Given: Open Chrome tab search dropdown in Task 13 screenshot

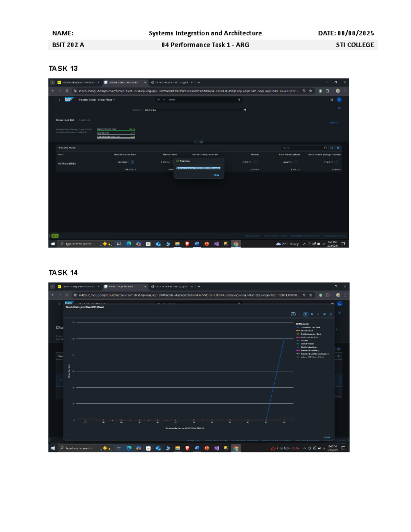Looking at the screenshot, I should [52, 83].
